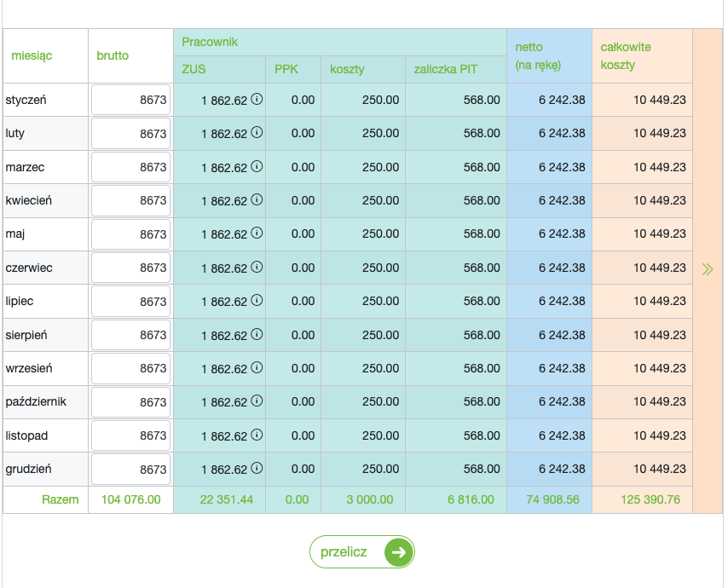Open ZUS info icon for grudzień

pos(257,469)
